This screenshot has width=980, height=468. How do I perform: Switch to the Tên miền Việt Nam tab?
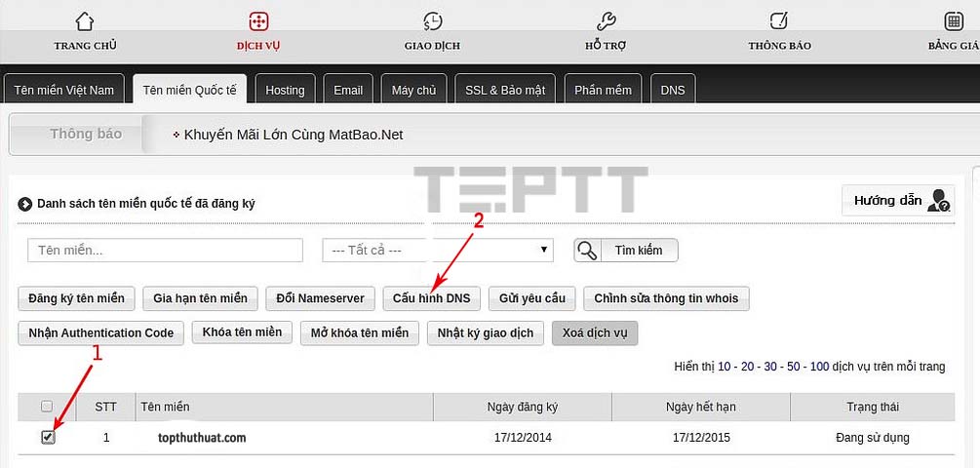[63, 89]
